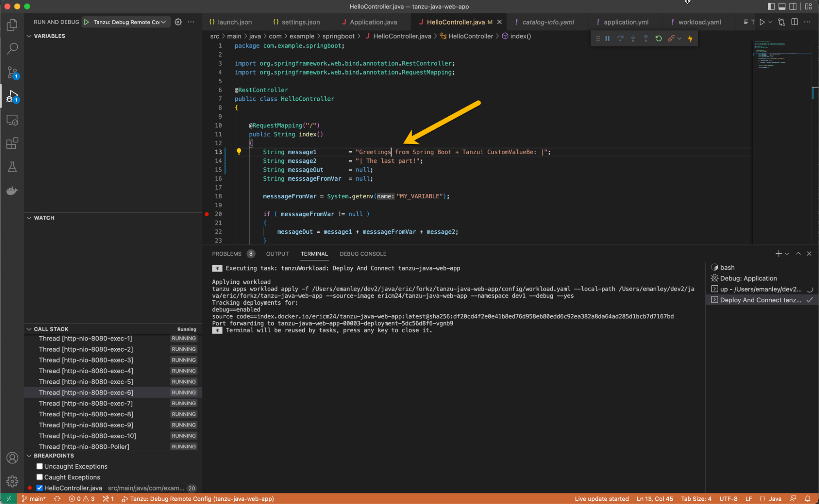Switch to the DEBUG CONSOLE tab

[363, 254]
